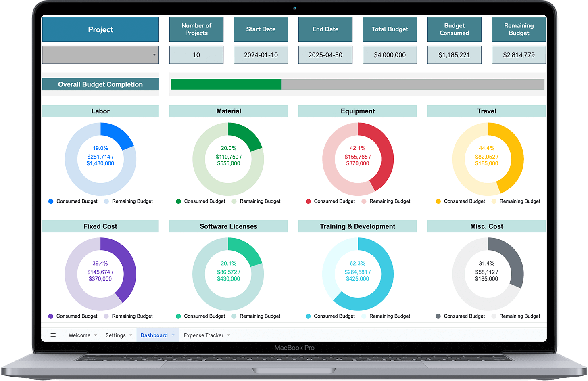Viewport: 588px width, 381px height.
Task: Open the Project selection dropdown
Action: click(100, 55)
